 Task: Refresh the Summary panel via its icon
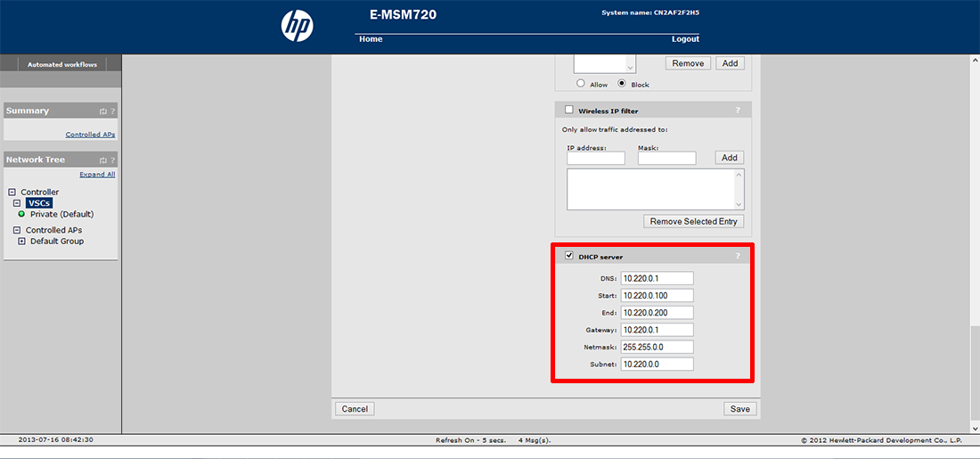click(x=103, y=111)
